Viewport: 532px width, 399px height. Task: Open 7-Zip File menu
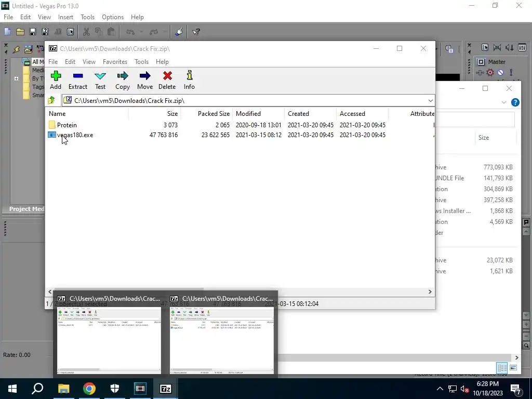(x=53, y=62)
